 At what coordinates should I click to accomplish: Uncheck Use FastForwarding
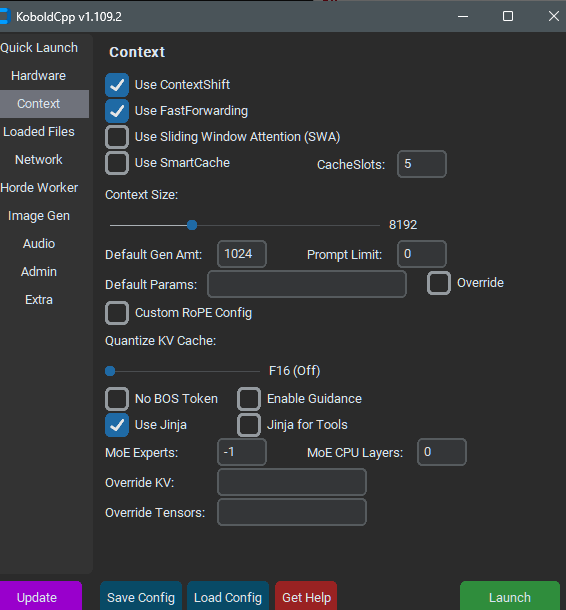[117, 111]
